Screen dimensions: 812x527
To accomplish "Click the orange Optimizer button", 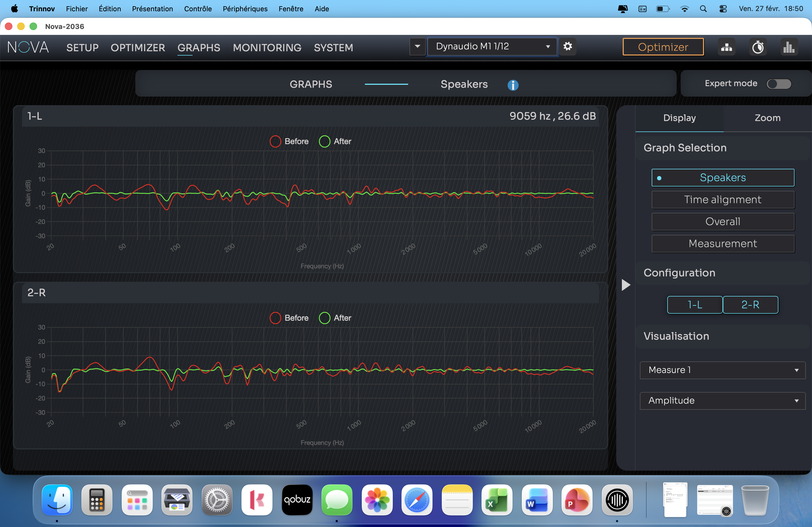I will pos(663,47).
